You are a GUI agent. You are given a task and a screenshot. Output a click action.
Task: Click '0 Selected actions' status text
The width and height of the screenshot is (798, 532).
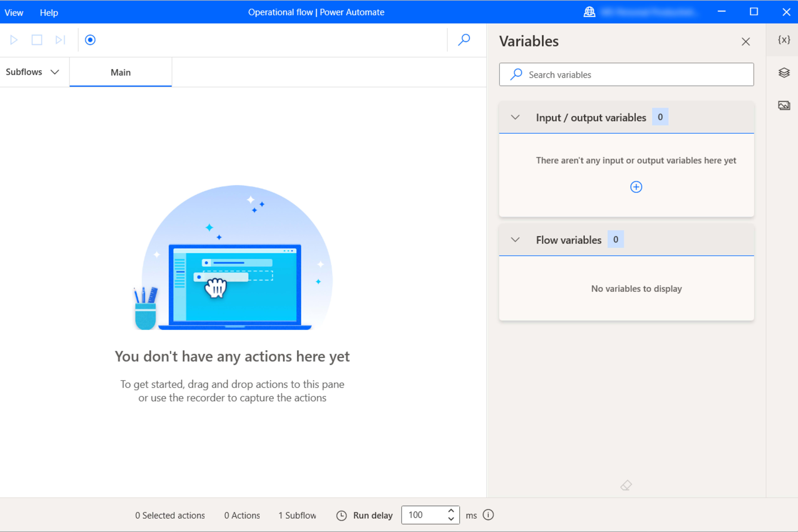coord(170,515)
